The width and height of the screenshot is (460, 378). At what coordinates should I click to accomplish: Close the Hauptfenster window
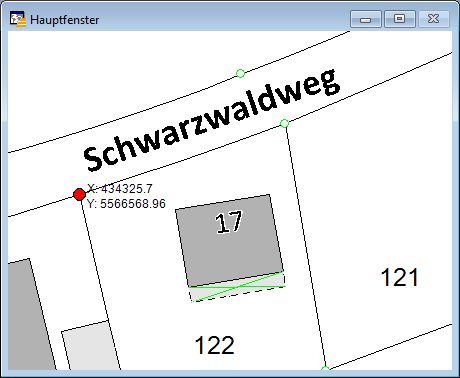434,19
